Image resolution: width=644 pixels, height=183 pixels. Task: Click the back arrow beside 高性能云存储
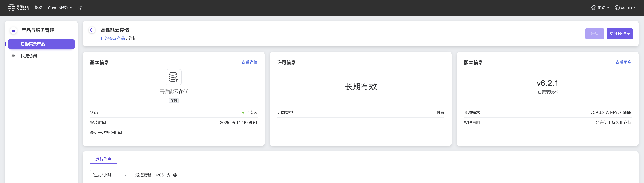[92, 30]
